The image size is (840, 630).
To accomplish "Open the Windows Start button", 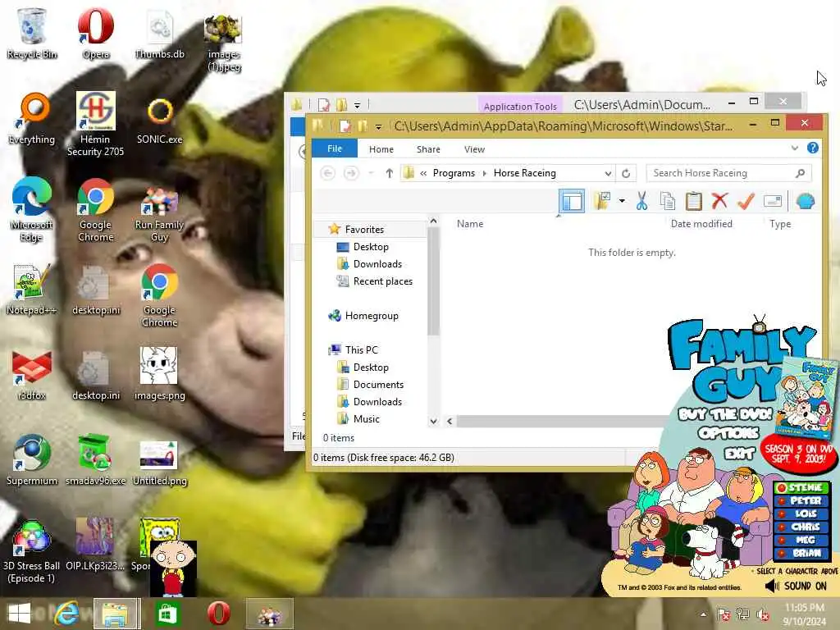I will 20,614.
